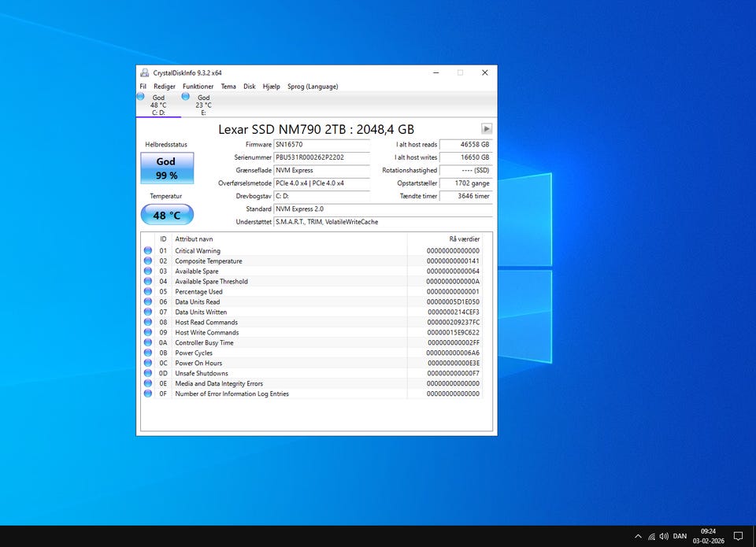
Task: Open the Sprog (Language) menu
Action: point(313,87)
